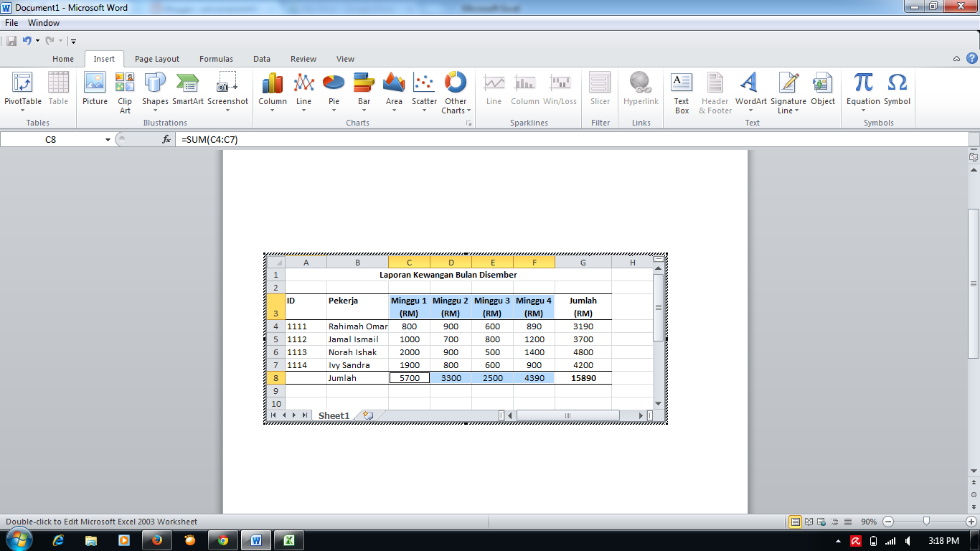Open the Window menu
Image resolution: width=980 pixels, height=551 pixels.
[44, 23]
